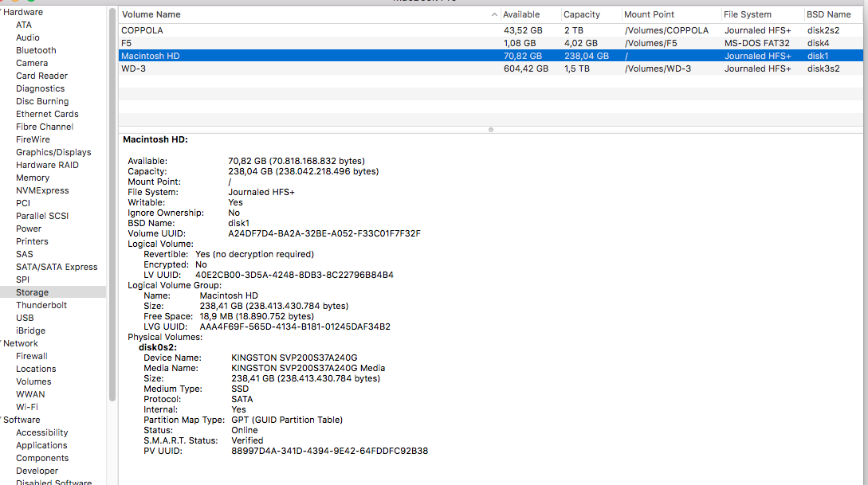The height and width of the screenshot is (485, 868).
Task: Select the WD-3 volume row
Action: click(490, 68)
